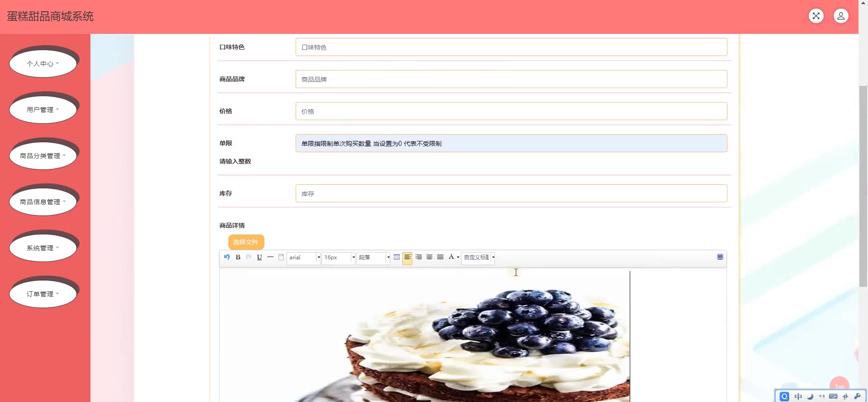Focus the 口味特色 input field
Screen dimensions: 868x402
click(x=511, y=47)
